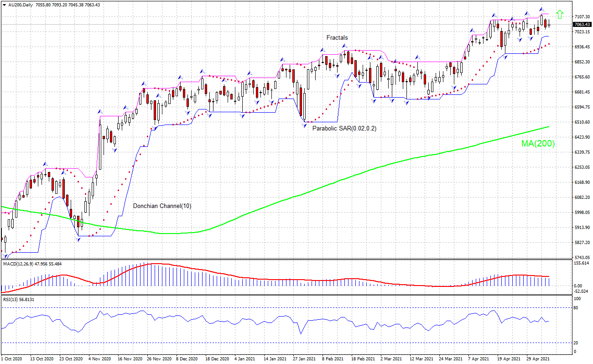
Task: Open the AU200,Daily chart dropdown triangle
Action: (4, 5)
